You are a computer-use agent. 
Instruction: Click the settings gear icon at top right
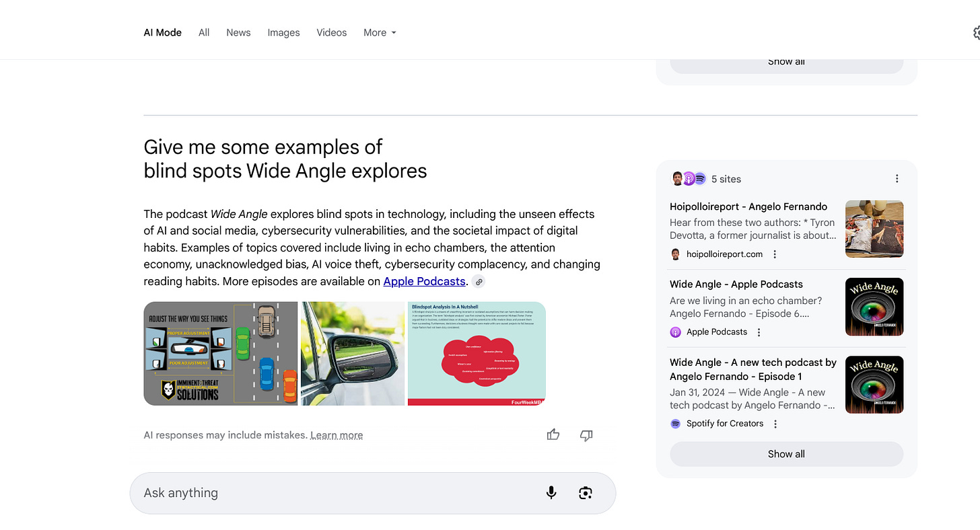pyautogui.click(x=976, y=32)
